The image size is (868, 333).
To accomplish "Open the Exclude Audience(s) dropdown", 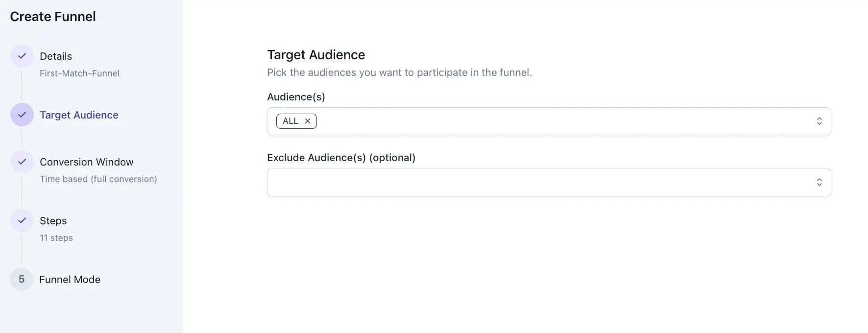I will 539,182.
